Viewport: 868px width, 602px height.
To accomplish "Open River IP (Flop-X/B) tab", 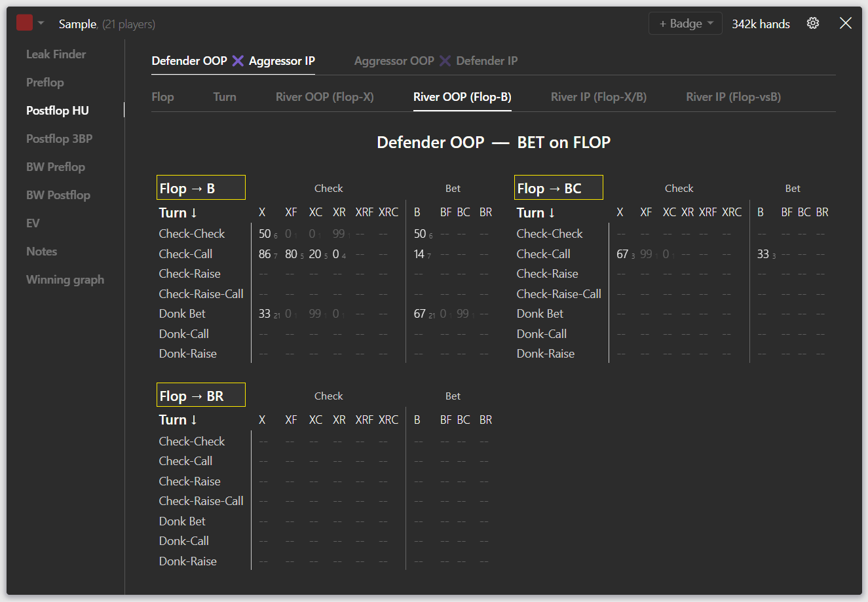I will coord(599,97).
